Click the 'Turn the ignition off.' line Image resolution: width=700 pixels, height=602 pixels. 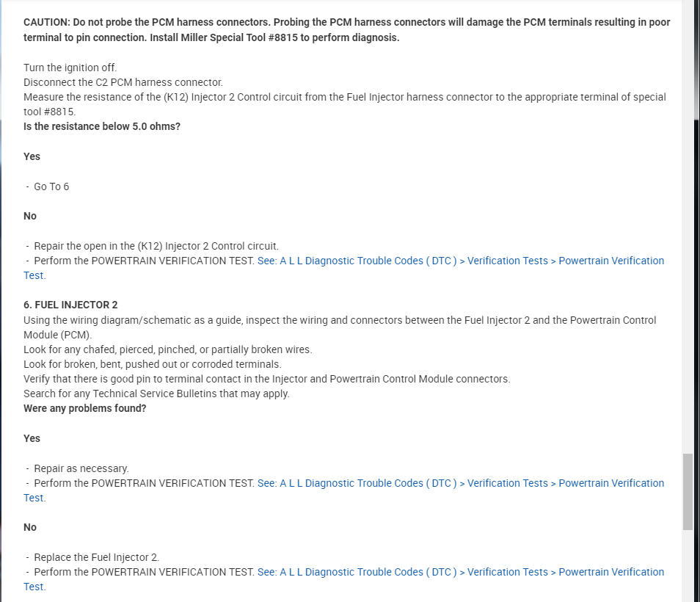[70, 68]
